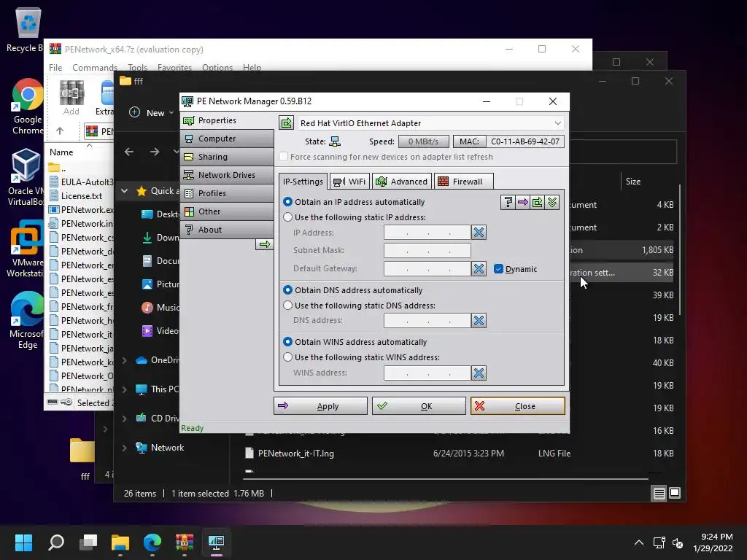Image resolution: width=747 pixels, height=560 pixels.
Task: Open Properties sidebar section
Action: click(228, 120)
